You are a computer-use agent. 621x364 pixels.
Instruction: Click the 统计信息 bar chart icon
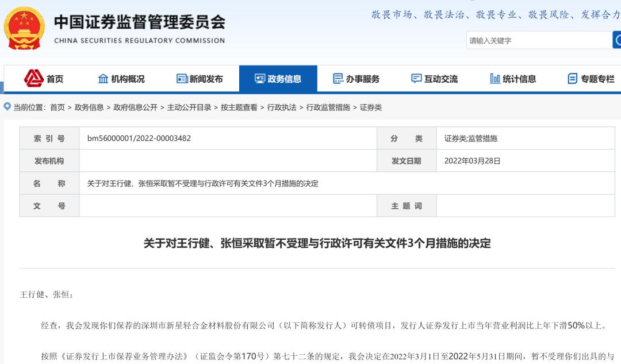coord(494,78)
